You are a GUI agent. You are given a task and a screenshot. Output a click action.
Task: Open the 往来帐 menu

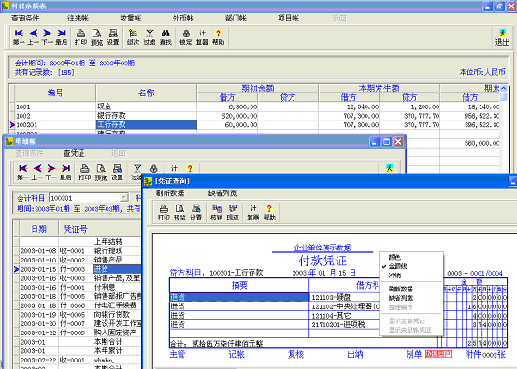(x=78, y=18)
